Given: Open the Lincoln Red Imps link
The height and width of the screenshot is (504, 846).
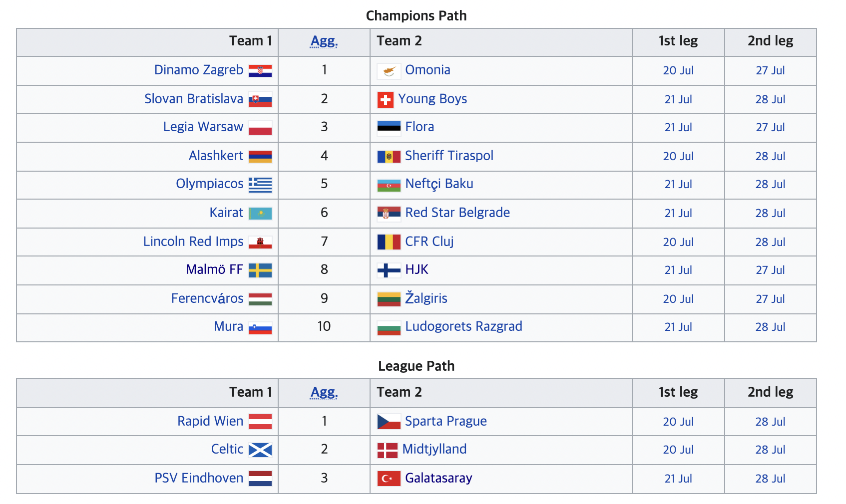Looking at the screenshot, I should click(193, 242).
